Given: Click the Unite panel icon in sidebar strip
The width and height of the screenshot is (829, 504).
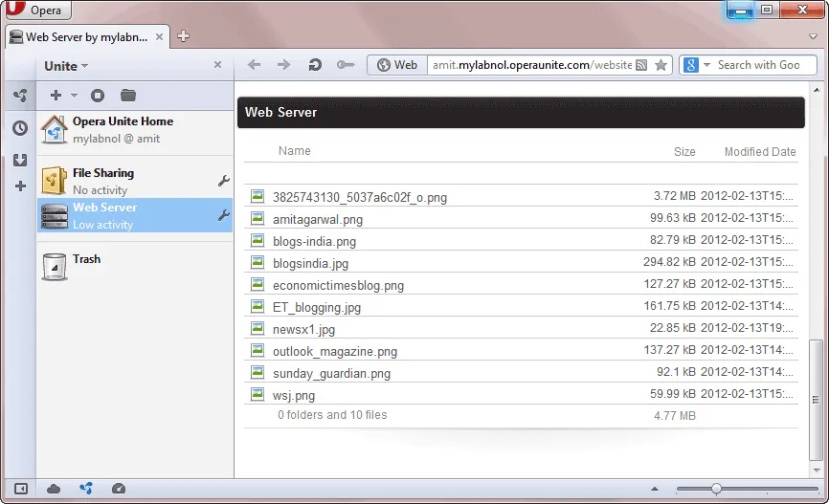Looking at the screenshot, I should (x=19, y=96).
